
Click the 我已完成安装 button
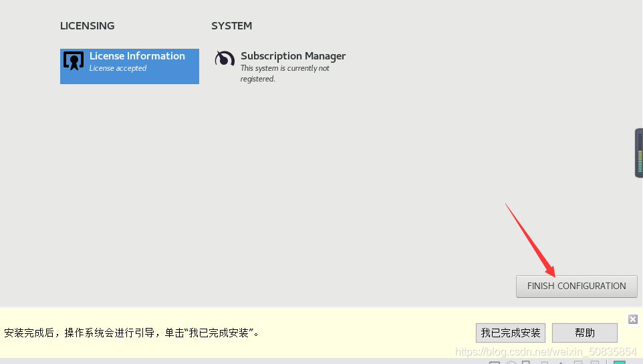click(511, 333)
